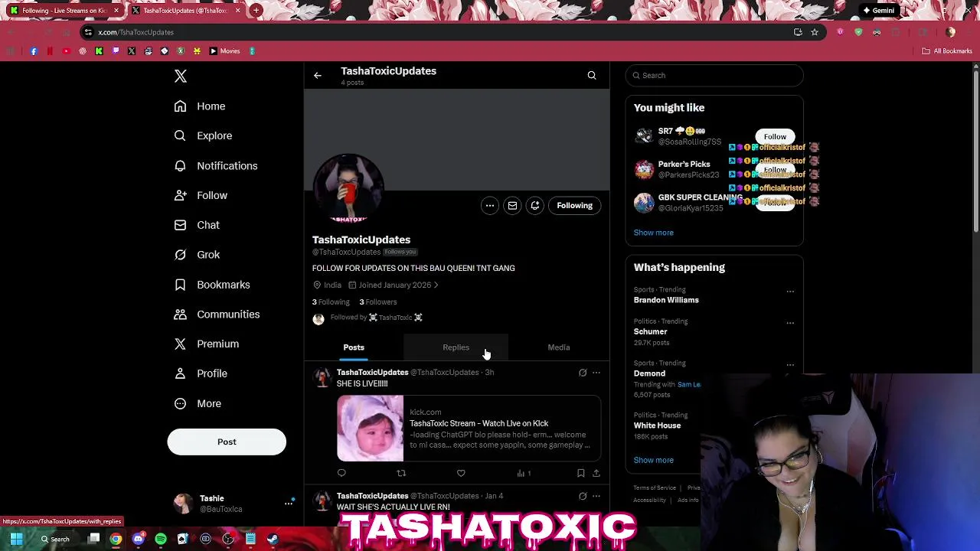980x551 pixels.
Task: Open Movies bookmark in bookmarks bar
Action: coord(224,51)
